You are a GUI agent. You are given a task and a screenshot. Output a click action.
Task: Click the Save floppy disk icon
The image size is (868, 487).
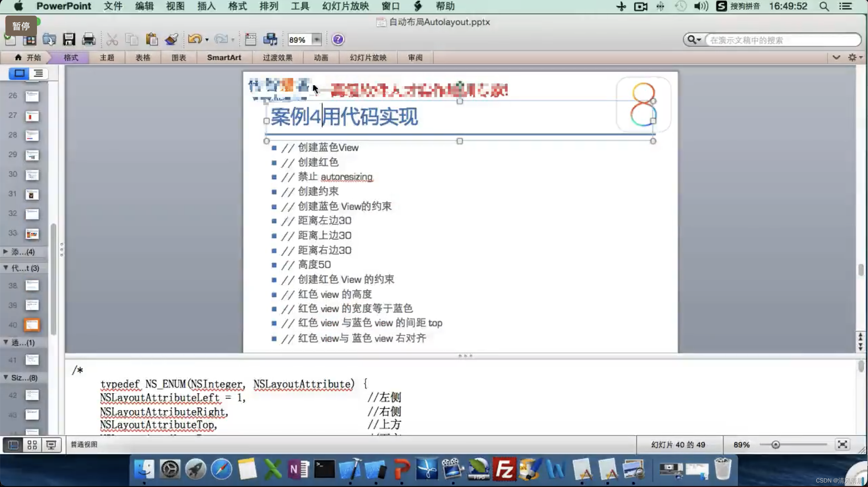click(x=69, y=39)
